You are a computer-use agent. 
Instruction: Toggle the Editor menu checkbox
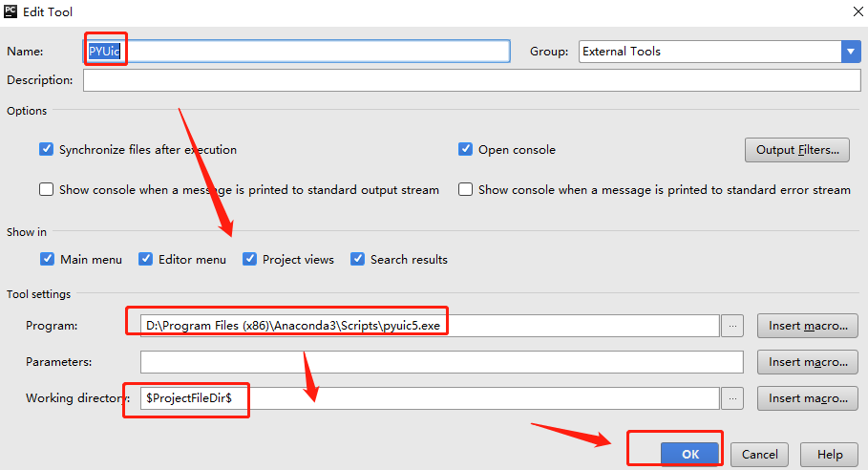coord(145,259)
